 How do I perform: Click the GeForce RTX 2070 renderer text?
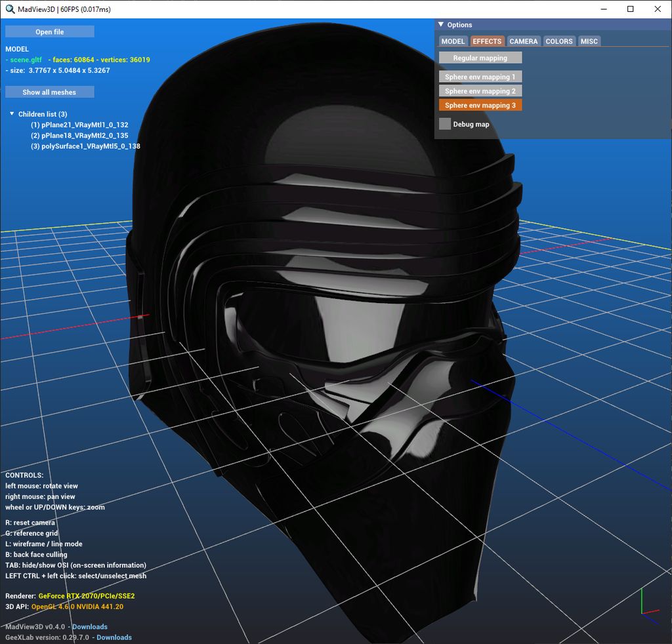[x=87, y=595]
